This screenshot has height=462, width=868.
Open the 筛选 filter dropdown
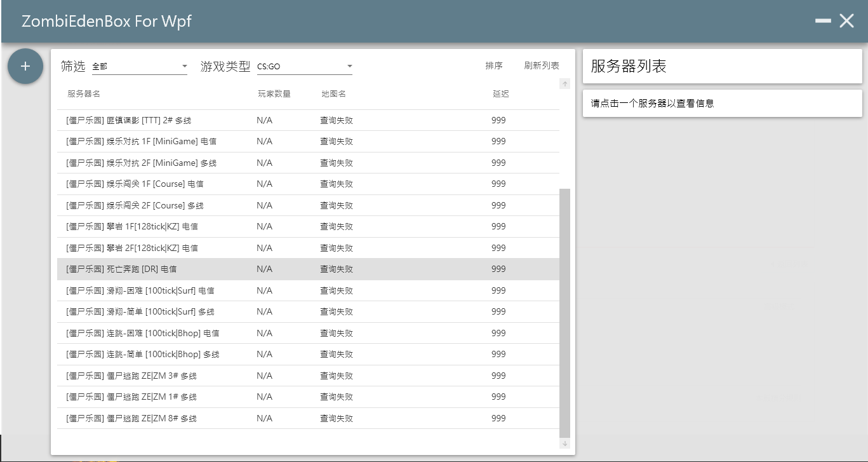tap(140, 66)
